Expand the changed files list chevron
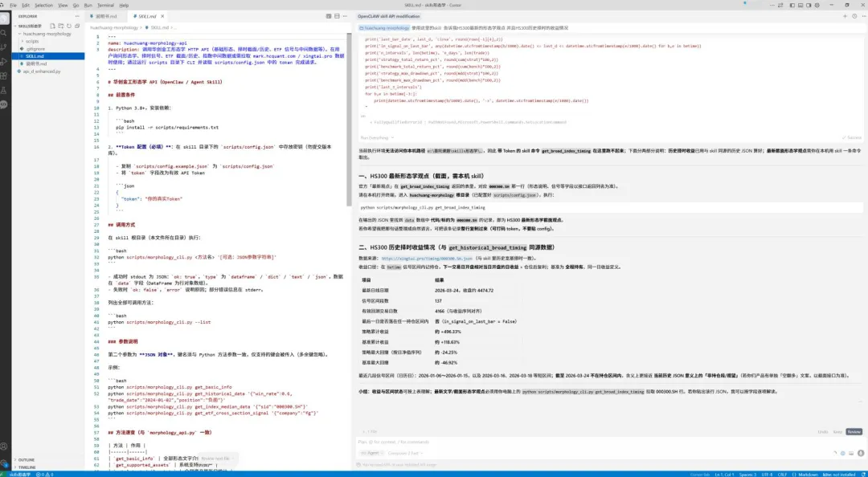 coord(362,431)
